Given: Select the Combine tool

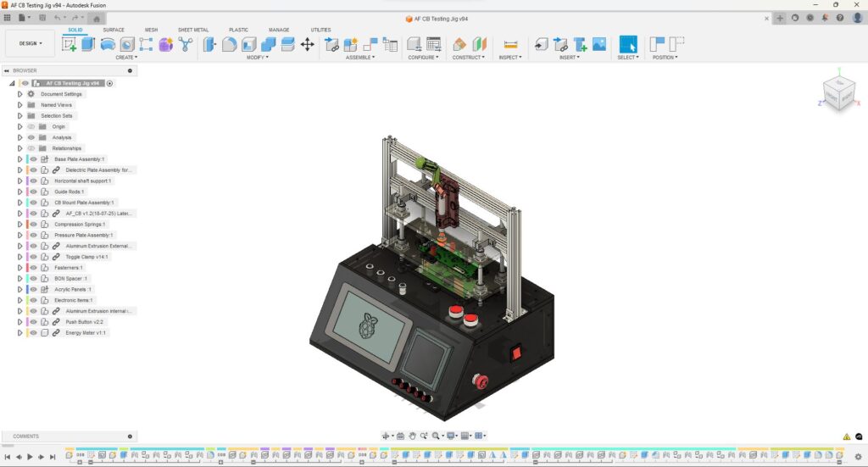Looking at the screenshot, I should pos(269,44).
